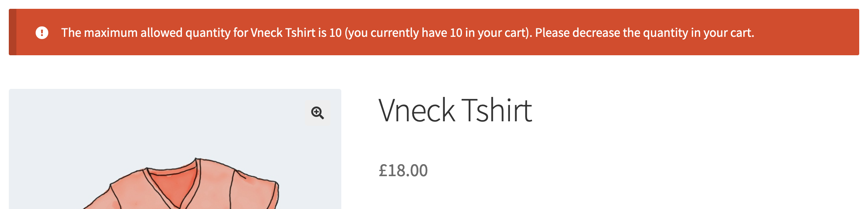Click "Vneck Tshirt" product name inside error message

pos(283,32)
